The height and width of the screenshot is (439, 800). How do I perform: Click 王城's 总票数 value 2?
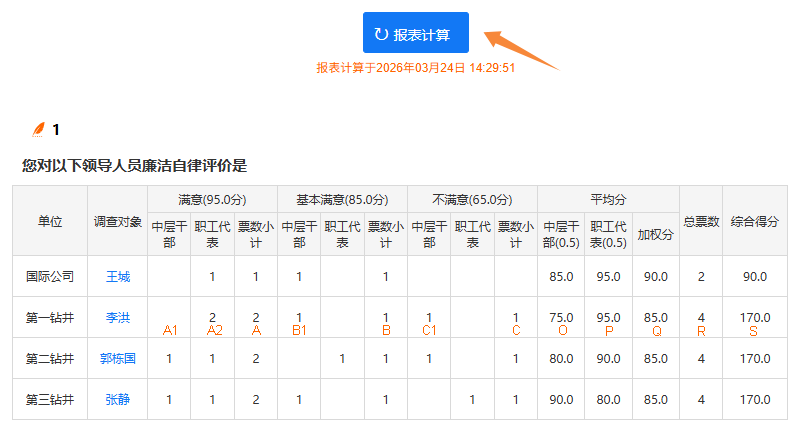[x=701, y=277]
